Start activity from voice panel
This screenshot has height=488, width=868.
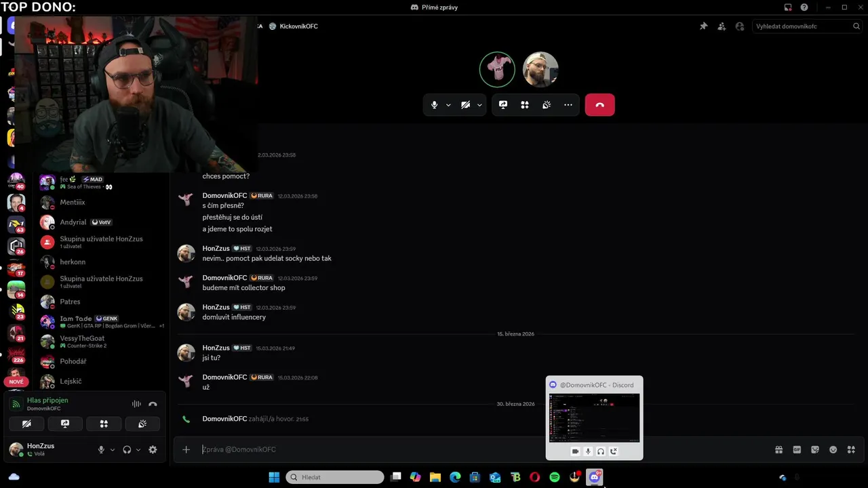coord(104,424)
